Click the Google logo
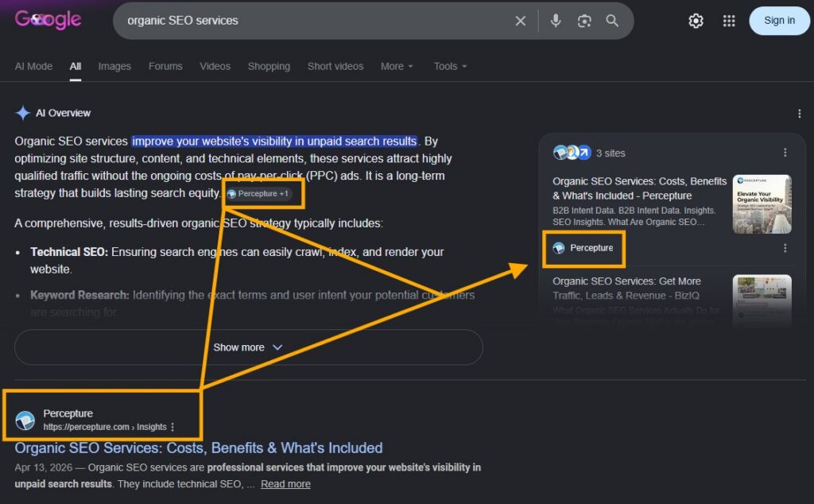 (48, 20)
